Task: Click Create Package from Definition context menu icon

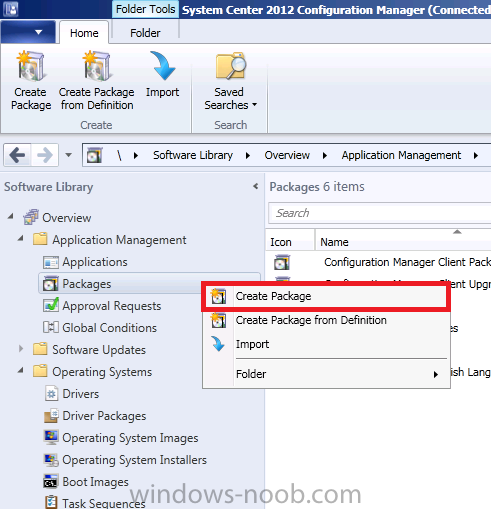Action: point(218,320)
